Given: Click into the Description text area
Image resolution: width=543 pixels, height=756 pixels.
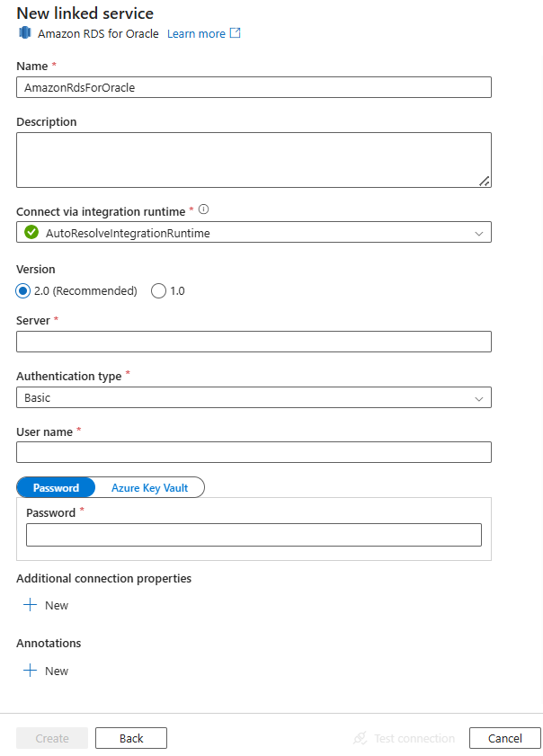Looking at the screenshot, I should tap(254, 157).
